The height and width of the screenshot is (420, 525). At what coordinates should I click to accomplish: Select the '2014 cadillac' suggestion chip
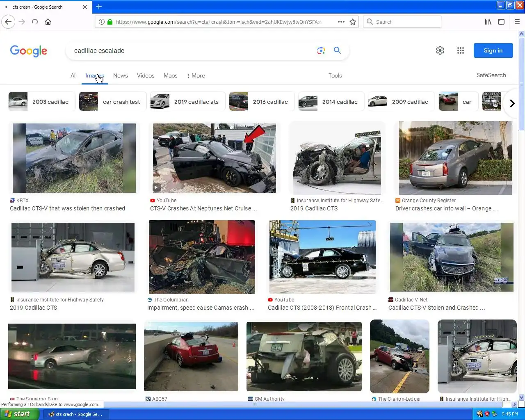[x=331, y=102]
